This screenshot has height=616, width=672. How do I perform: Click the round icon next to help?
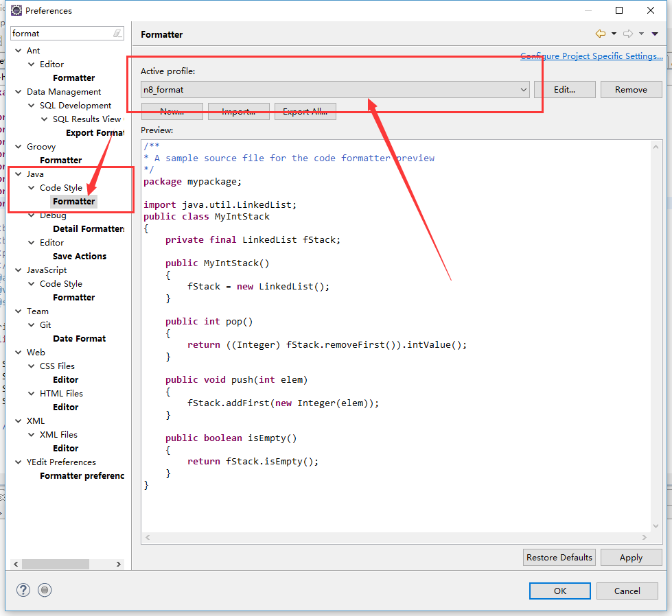[x=45, y=590]
